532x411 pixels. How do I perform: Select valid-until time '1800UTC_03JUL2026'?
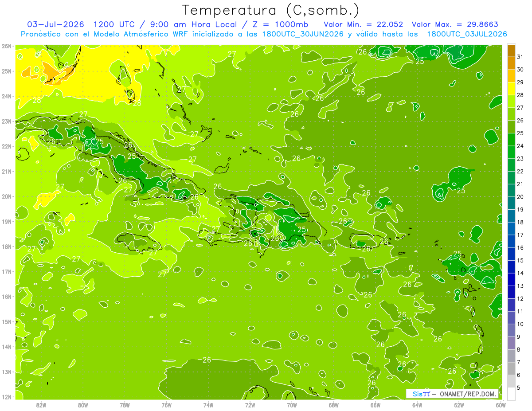[x=467, y=34]
